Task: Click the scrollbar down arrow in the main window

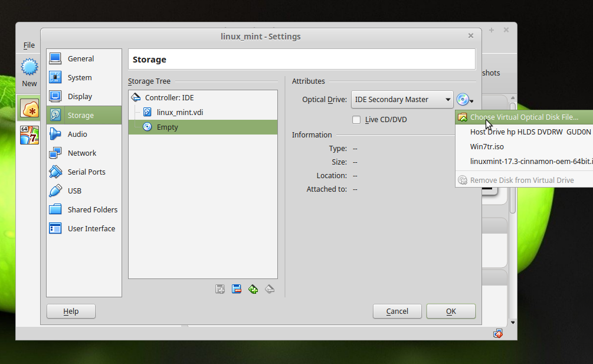Action: [x=513, y=323]
